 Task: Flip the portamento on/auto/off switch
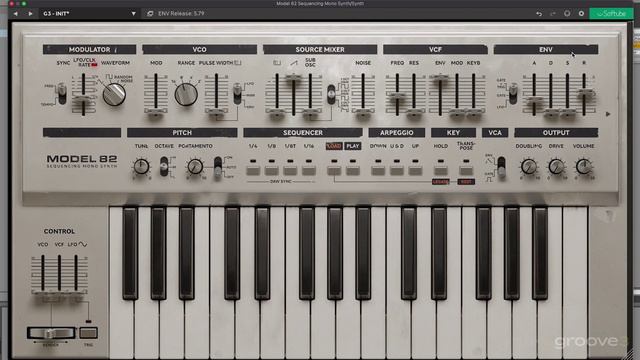pyautogui.click(x=218, y=167)
